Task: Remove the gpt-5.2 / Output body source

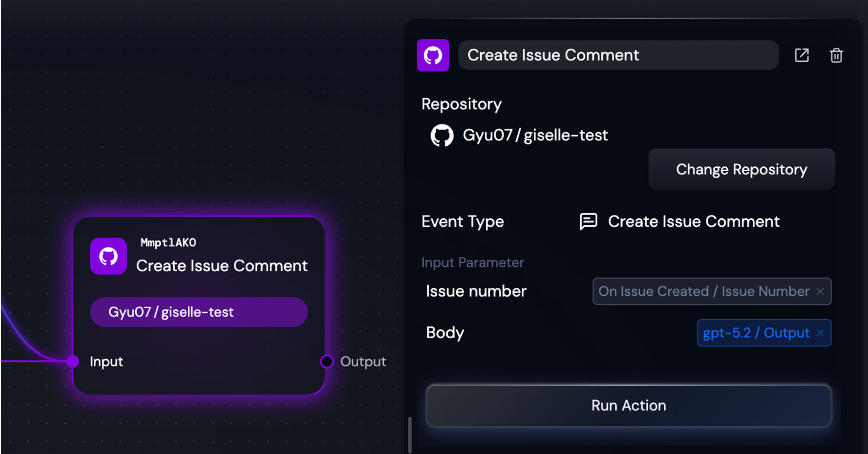Action: (x=821, y=333)
